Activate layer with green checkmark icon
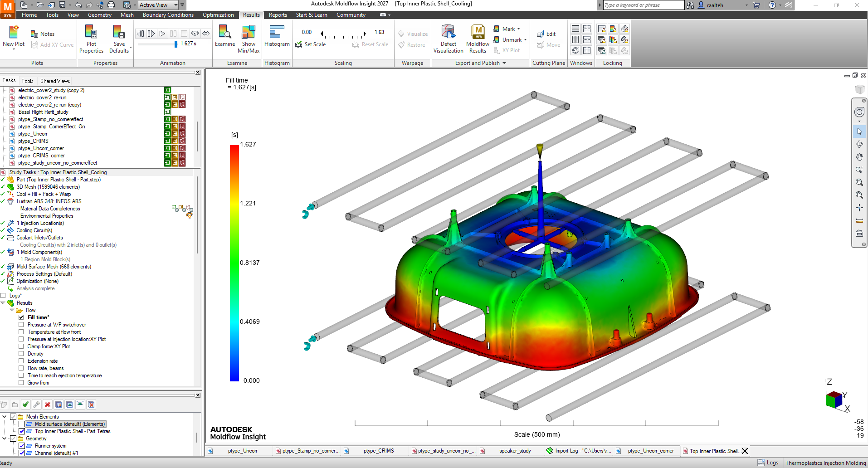This screenshot has height=468, width=868. coord(25,405)
